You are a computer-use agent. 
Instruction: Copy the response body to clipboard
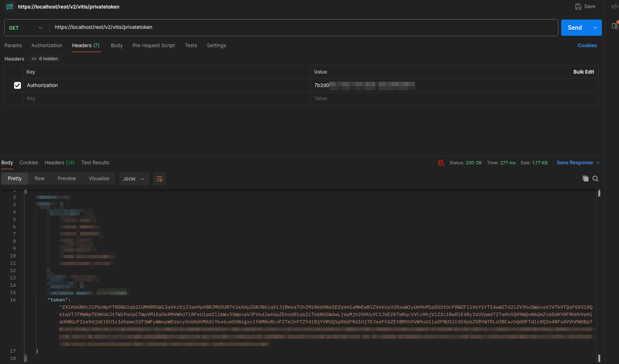585,179
